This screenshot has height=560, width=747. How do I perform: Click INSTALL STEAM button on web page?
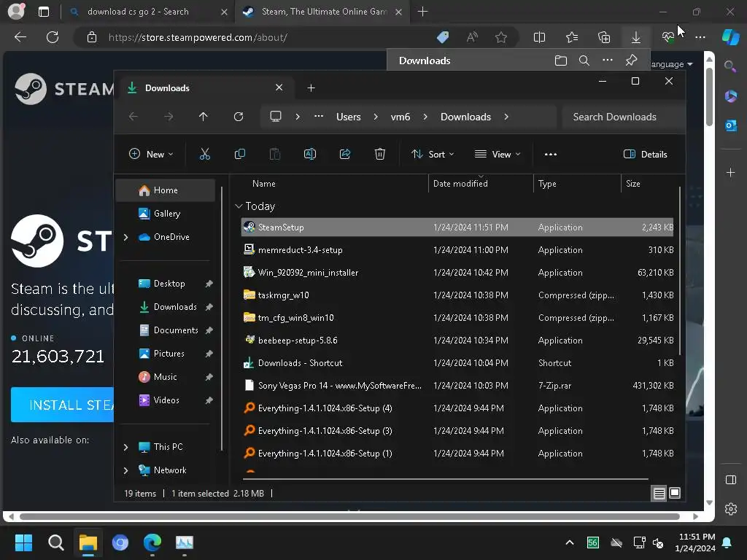(x=63, y=405)
